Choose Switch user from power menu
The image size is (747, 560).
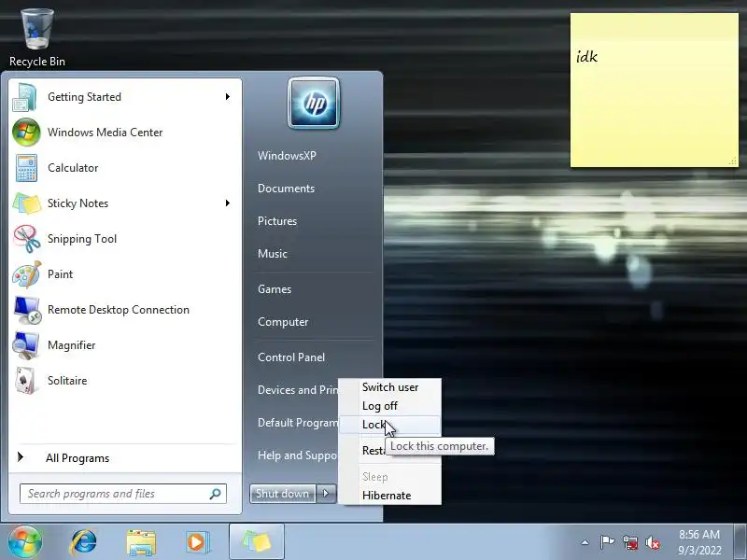point(390,387)
